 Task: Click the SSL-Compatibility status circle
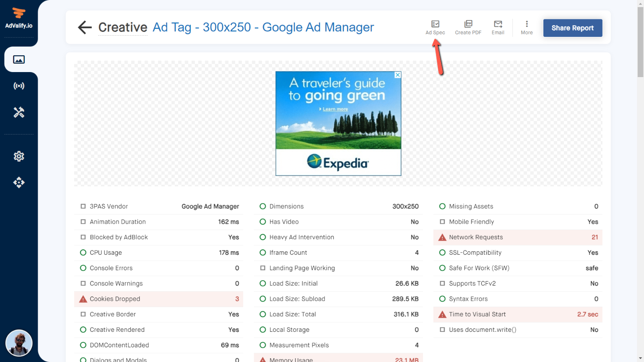[442, 253]
